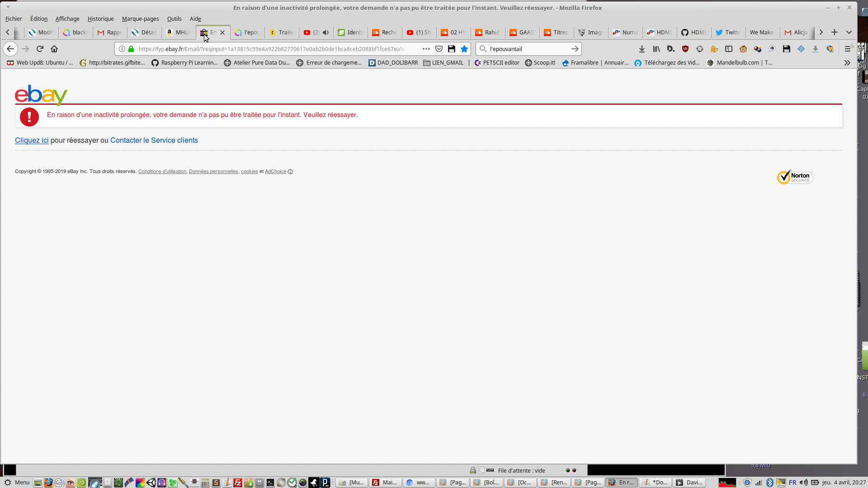The width and height of the screenshot is (868, 488).
Task: Click the site information icon in address bar
Action: coord(122,49)
